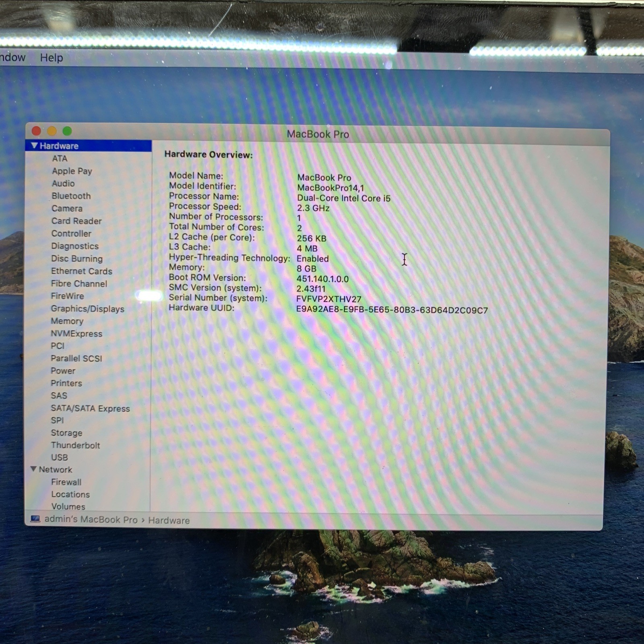Click the MacBook Pro window title
The height and width of the screenshot is (644, 644).
318,134
